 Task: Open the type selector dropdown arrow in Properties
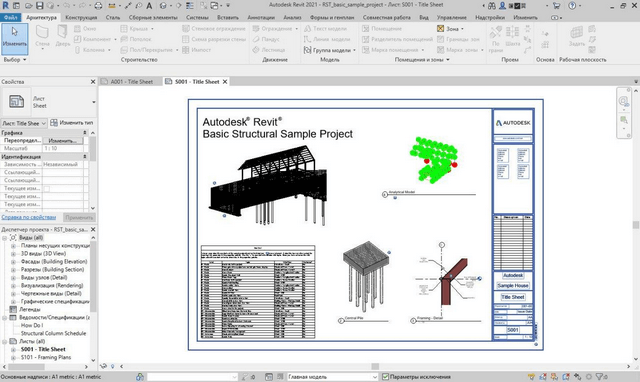(x=94, y=102)
